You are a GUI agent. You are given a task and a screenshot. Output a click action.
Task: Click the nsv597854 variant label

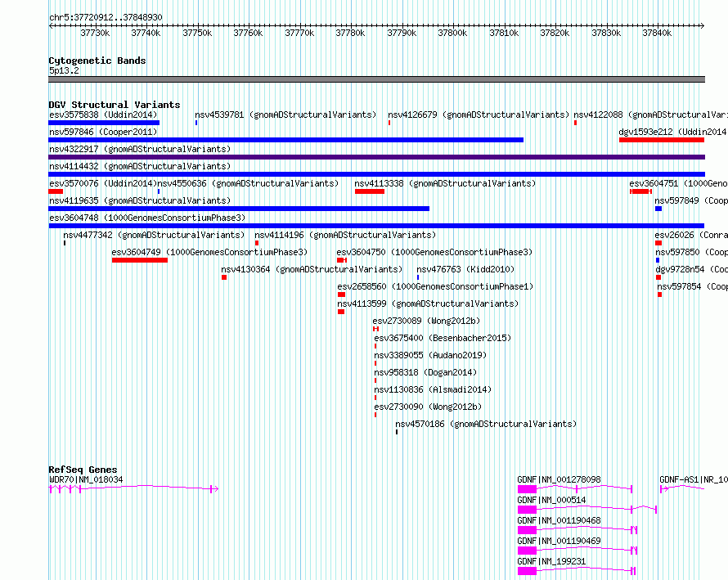(692, 286)
